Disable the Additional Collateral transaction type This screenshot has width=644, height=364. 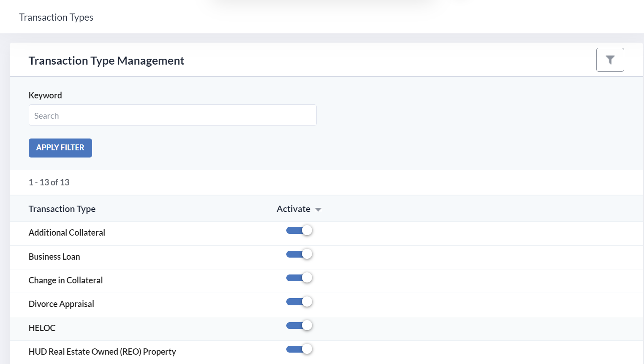tap(299, 230)
